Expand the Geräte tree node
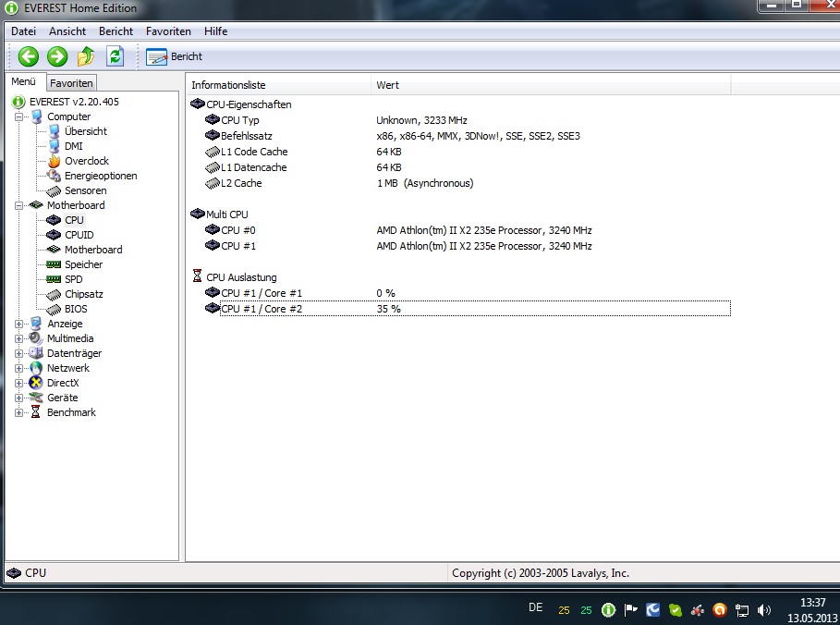Screen dimensions: 840x625 point(18,398)
